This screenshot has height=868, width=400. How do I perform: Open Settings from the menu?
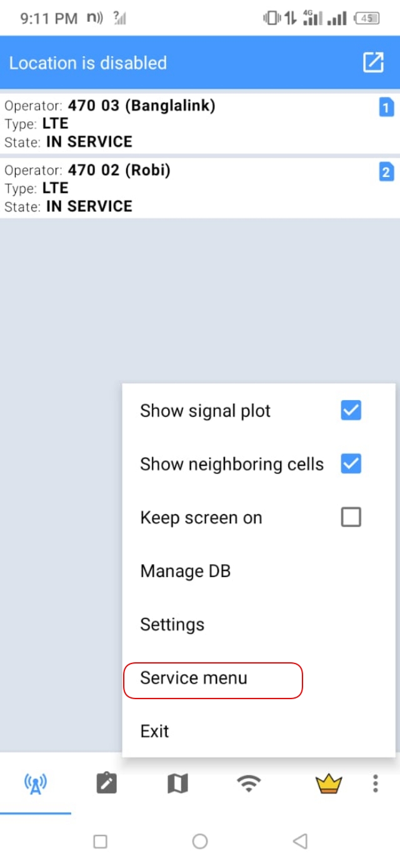[172, 624]
